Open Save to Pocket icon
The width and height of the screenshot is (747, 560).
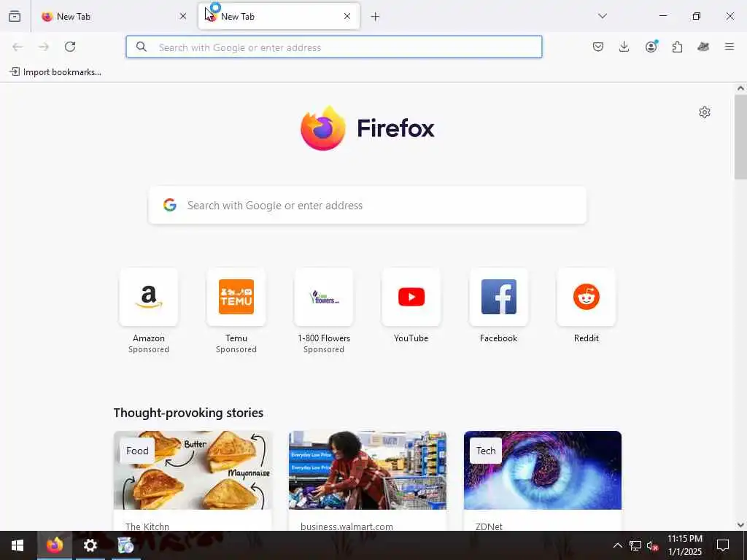pos(598,47)
